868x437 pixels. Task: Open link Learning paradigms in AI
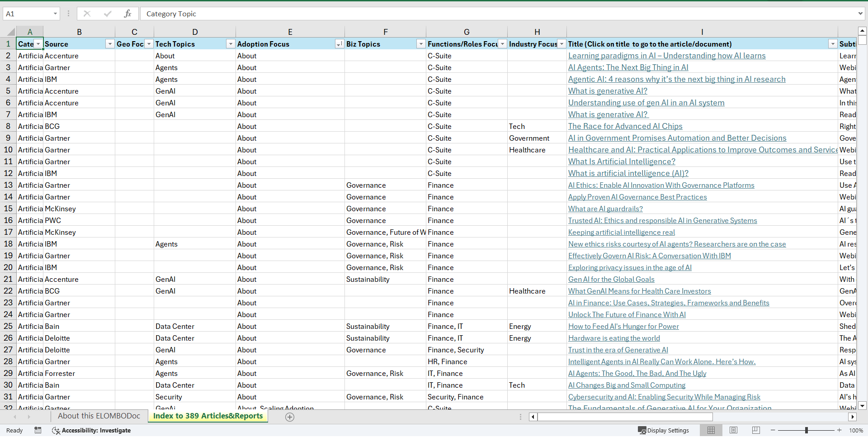(x=667, y=56)
